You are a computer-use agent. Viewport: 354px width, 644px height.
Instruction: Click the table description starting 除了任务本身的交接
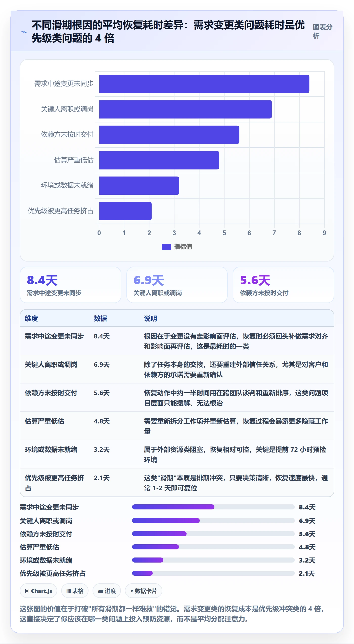point(236,370)
